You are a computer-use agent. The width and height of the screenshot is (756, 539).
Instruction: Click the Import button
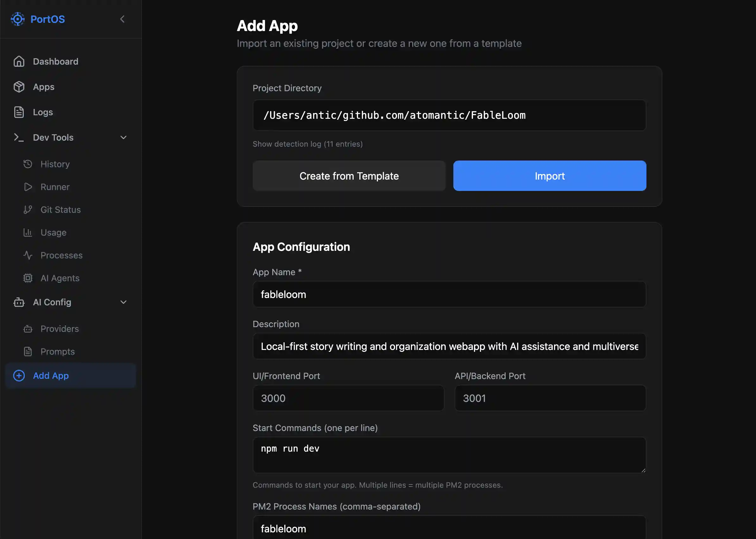click(549, 176)
